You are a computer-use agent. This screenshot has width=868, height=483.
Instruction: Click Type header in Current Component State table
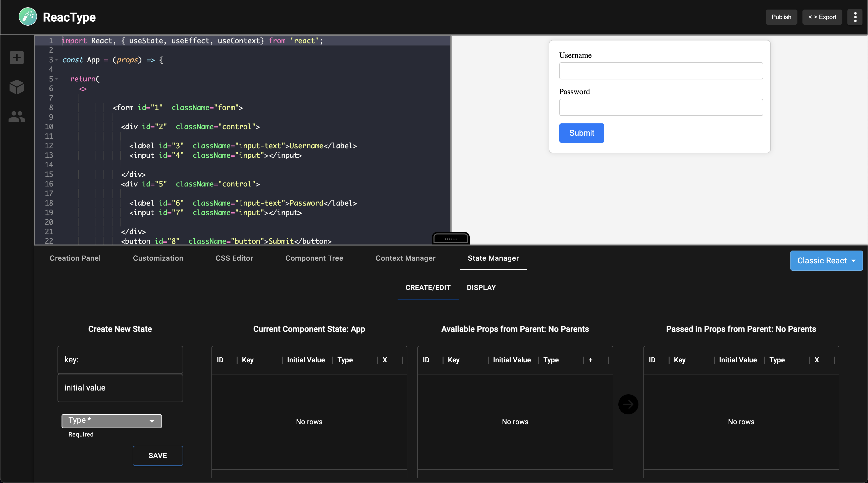(x=345, y=360)
